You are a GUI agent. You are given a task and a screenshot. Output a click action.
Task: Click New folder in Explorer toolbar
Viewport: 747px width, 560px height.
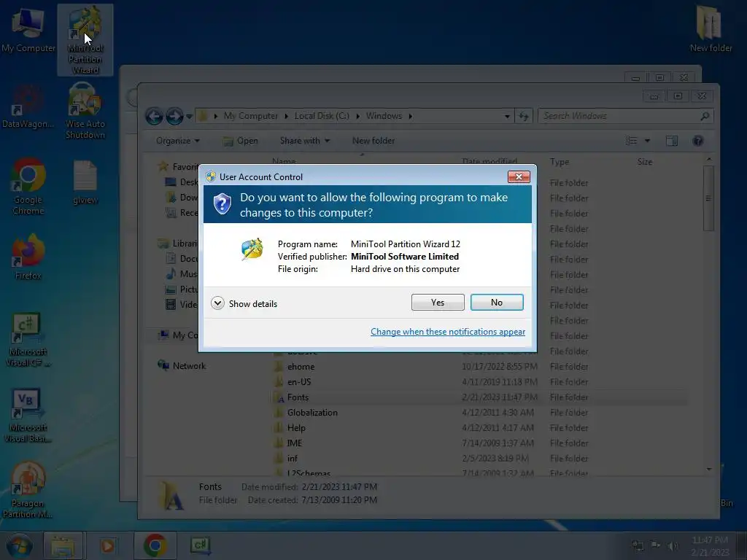coord(373,141)
